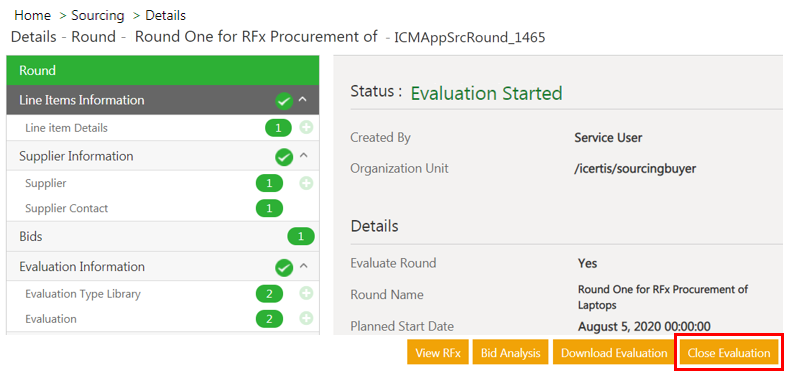Add a new Line item Details entry
Screen dimensions: 790x373
click(306, 128)
